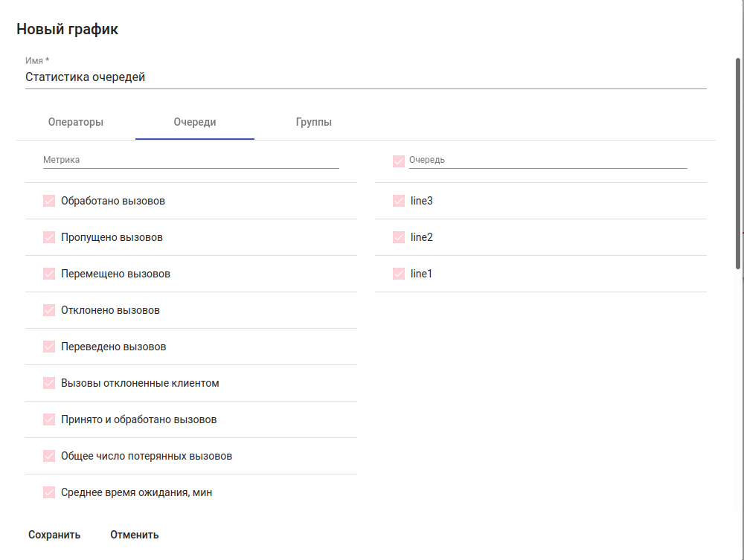Uncheck 'Перемещено вызовов' metric
Screen dimensions: 744x560
49,274
